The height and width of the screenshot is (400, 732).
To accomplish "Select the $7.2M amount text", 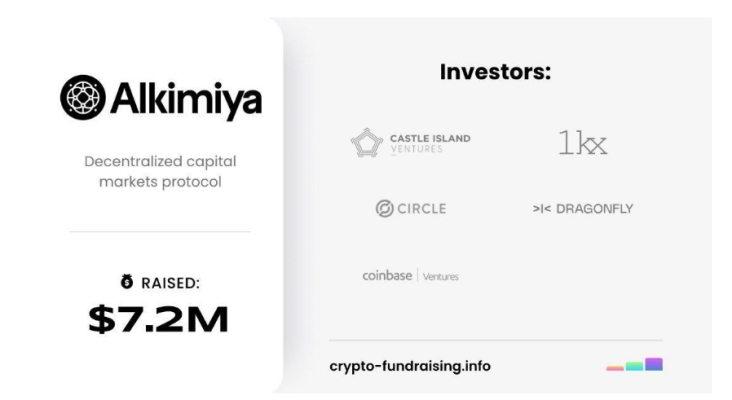I will click(158, 319).
